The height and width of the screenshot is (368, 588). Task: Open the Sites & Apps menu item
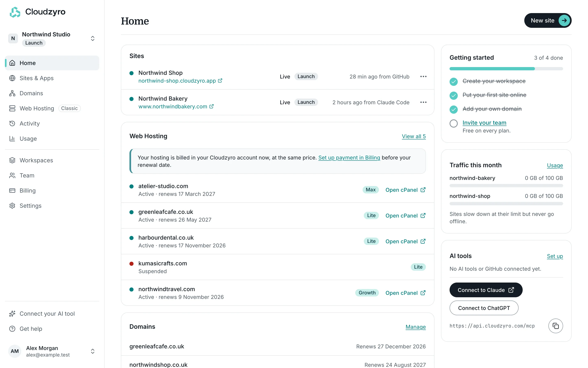tap(52, 78)
